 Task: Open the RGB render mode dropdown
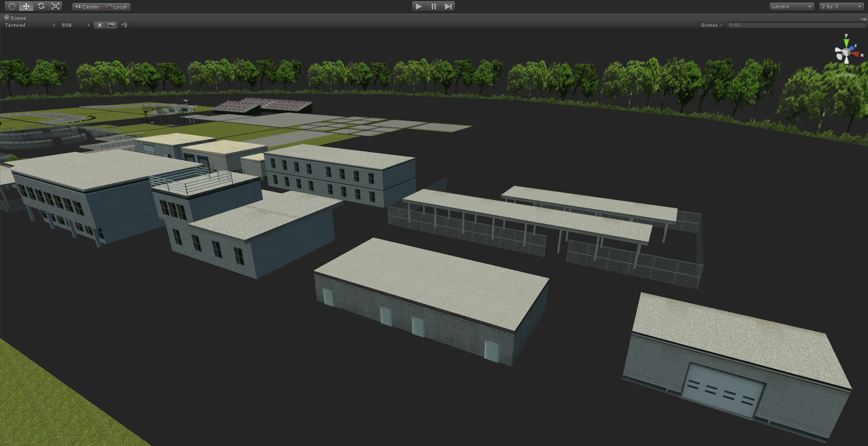[76, 25]
